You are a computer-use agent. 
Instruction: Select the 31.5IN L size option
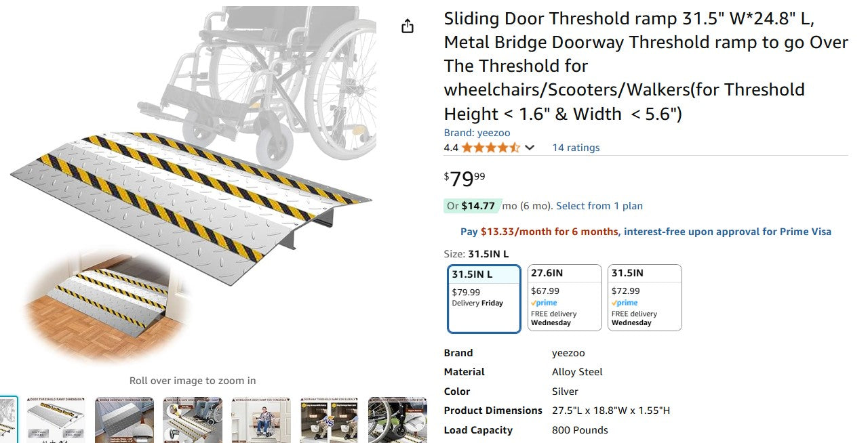coord(483,297)
